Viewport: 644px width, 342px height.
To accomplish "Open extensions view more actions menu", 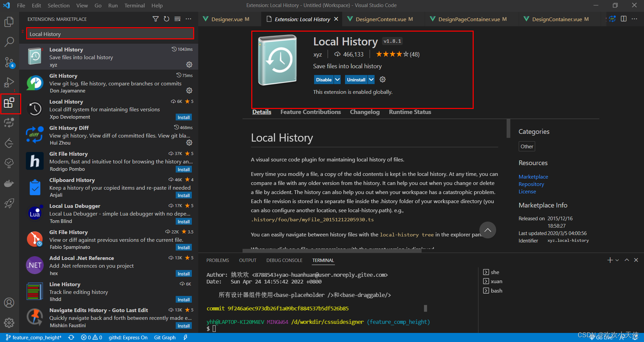I will click(188, 19).
